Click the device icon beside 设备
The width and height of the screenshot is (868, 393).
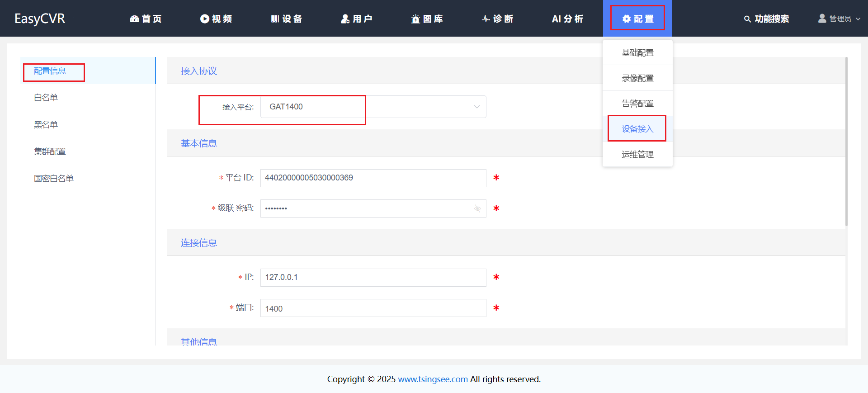tap(275, 19)
